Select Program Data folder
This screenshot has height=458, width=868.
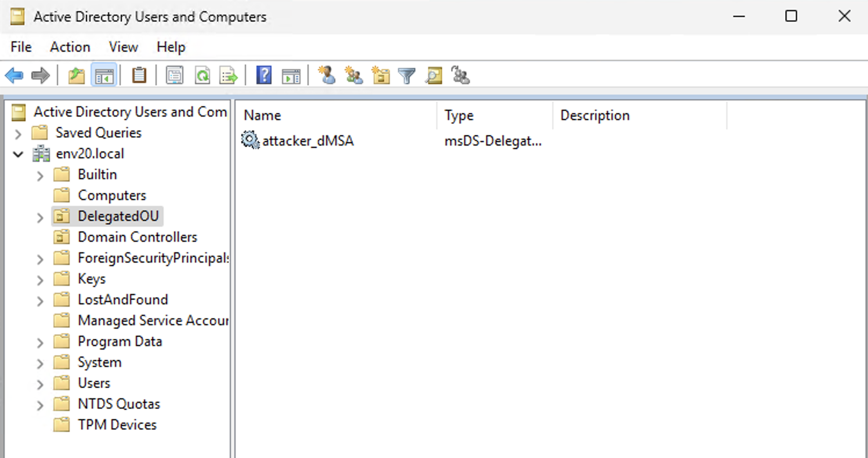tap(120, 341)
